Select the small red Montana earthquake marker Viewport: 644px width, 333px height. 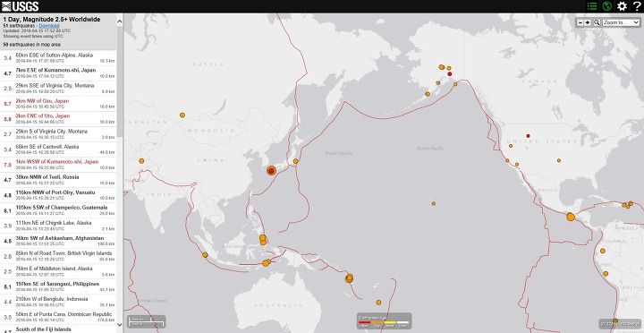coord(529,136)
